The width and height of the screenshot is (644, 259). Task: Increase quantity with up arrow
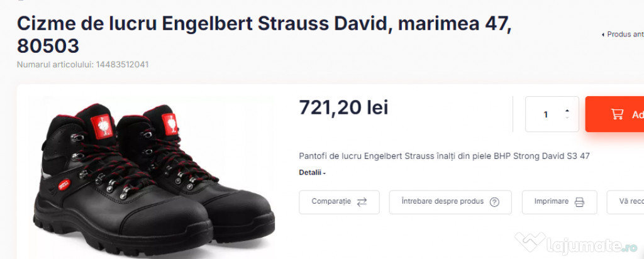point(567,111)
